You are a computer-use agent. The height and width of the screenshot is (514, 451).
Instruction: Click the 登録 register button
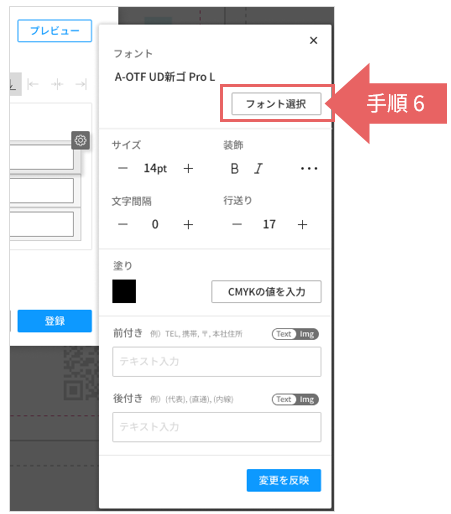[55, 321]
